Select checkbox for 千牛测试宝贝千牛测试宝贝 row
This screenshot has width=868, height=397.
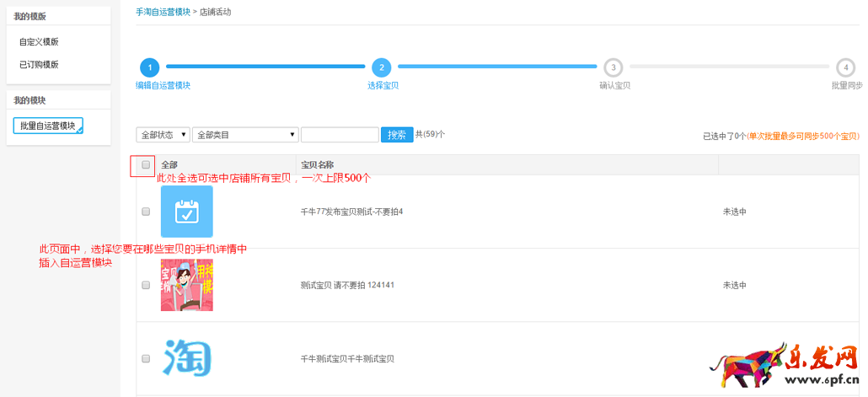tap(146, 358)
